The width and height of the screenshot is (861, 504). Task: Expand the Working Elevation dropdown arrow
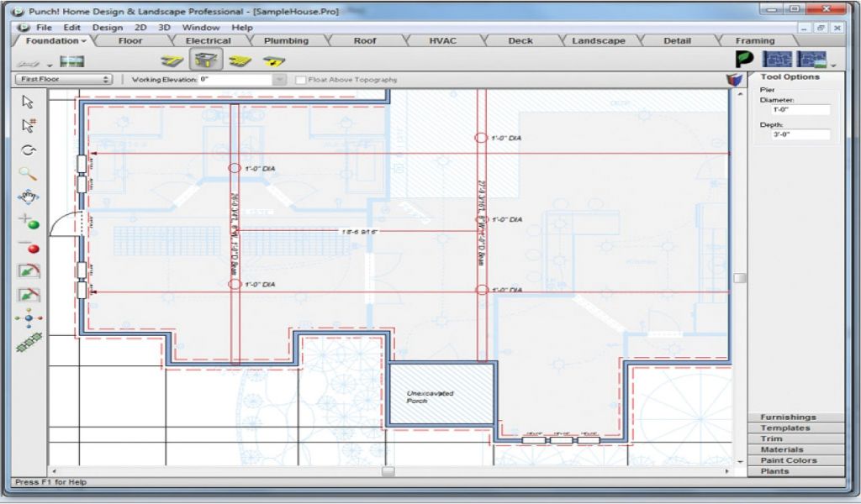tap(279, 80)
